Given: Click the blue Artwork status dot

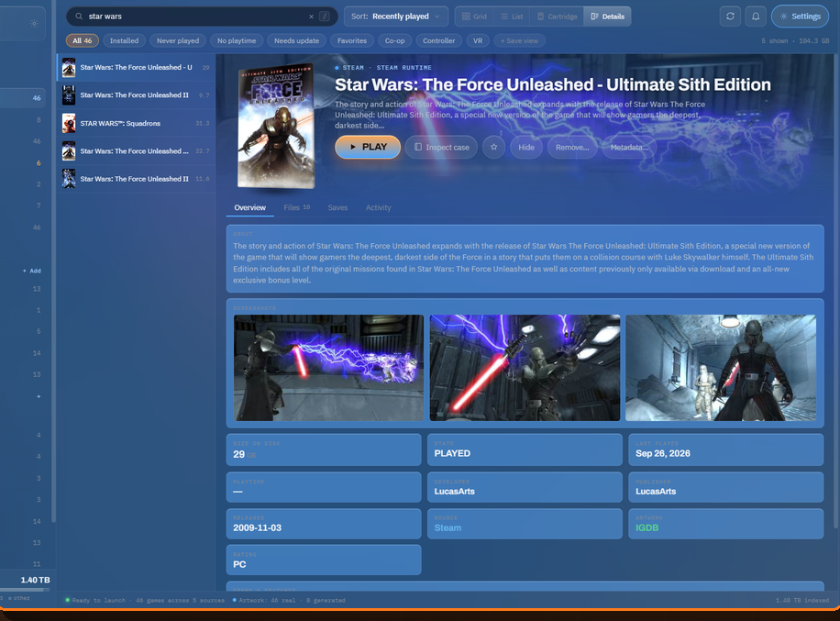Looking at the screenshot, I should tap(234, 600).
